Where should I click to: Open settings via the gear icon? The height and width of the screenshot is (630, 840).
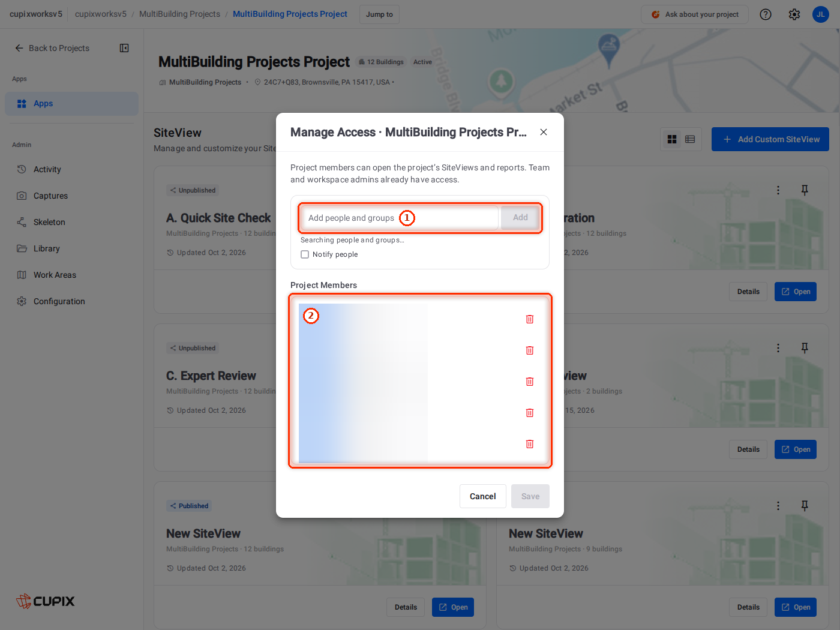794,14
